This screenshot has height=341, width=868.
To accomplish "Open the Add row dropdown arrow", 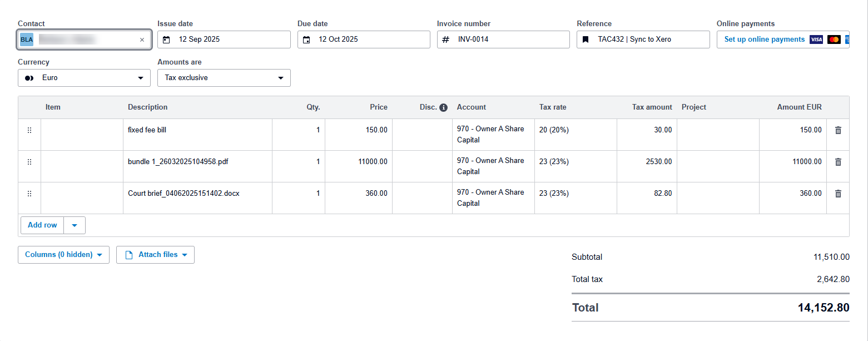I will pyautogui.click(x=75, y=225).
